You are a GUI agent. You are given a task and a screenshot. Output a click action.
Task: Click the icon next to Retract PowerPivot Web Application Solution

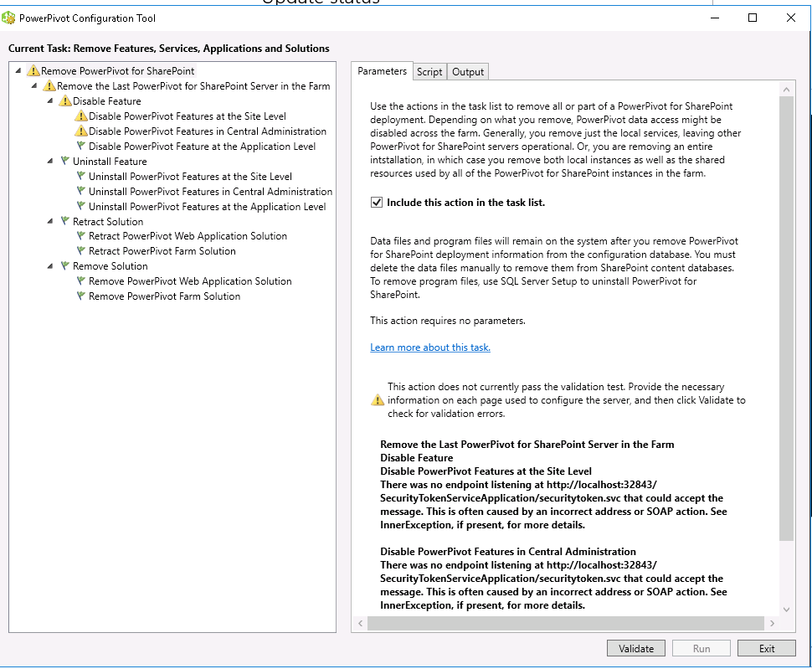(82, 236)
